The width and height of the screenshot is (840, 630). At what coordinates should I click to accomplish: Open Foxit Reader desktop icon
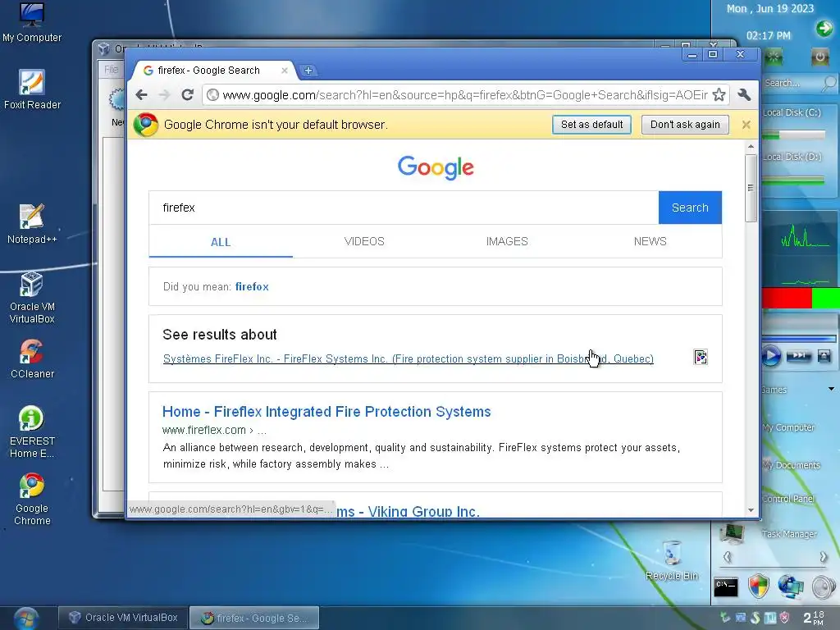32,89
